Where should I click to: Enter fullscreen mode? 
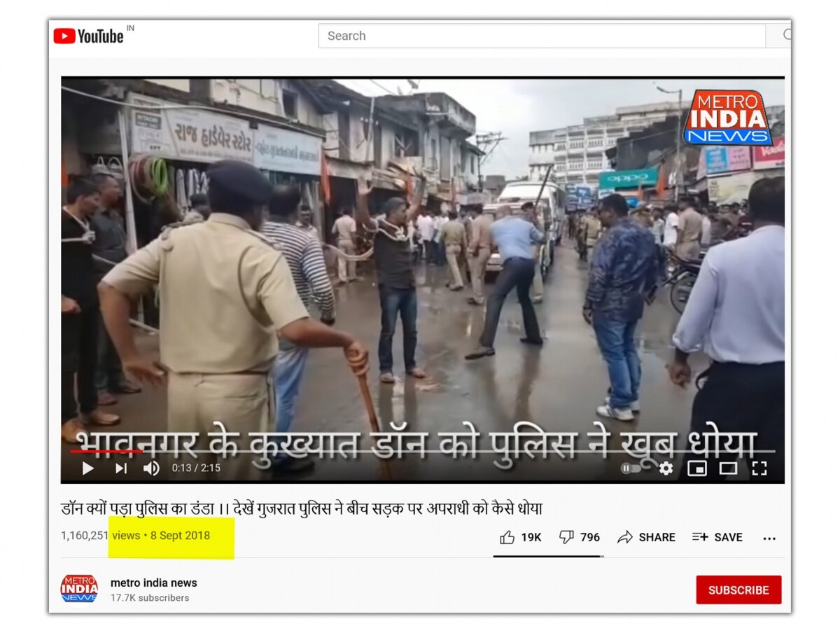tap(759, 468)
